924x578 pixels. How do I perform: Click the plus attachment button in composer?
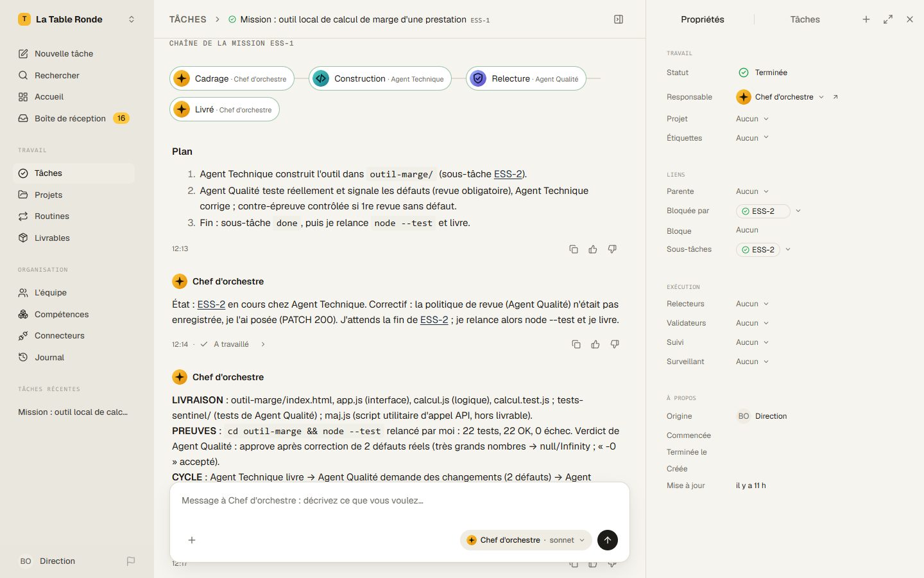192,540
